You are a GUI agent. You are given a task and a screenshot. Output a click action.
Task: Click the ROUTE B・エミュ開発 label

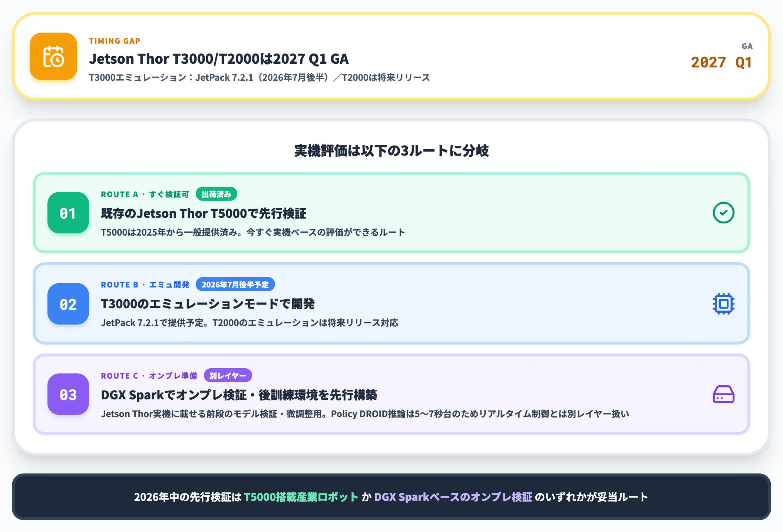pyautogui.click(x=145, y=285)
